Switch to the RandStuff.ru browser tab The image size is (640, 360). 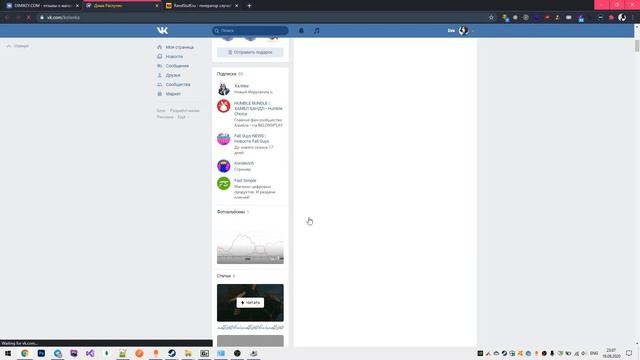coord(202,6)
